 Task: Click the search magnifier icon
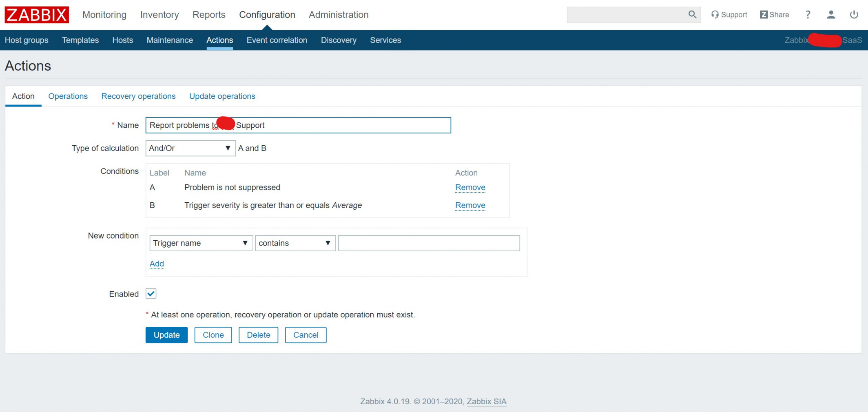pyautogui.click(x=692, y=15)
